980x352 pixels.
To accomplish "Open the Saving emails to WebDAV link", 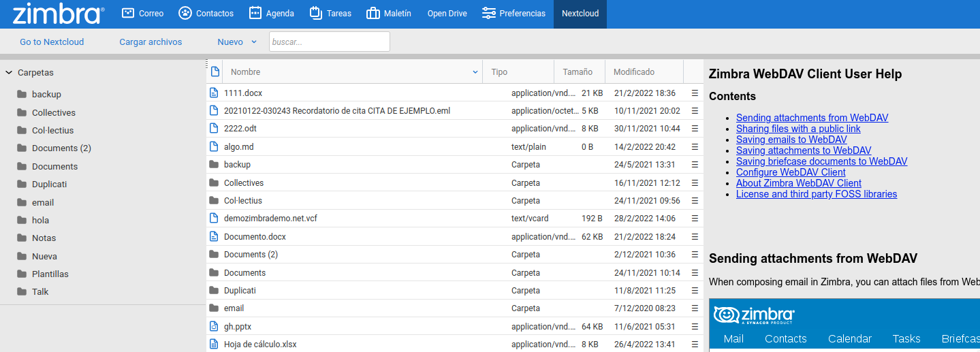I will coord(791,140).
